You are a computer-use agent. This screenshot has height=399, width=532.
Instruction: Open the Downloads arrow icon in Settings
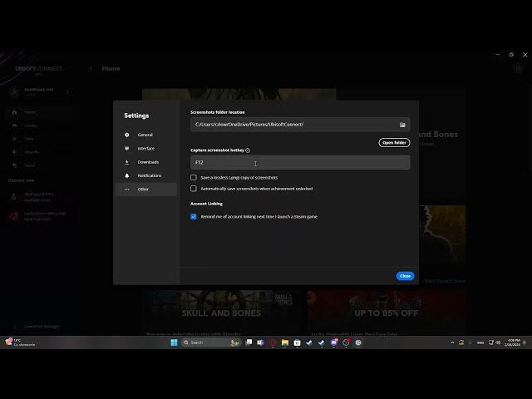coord(127,162)
